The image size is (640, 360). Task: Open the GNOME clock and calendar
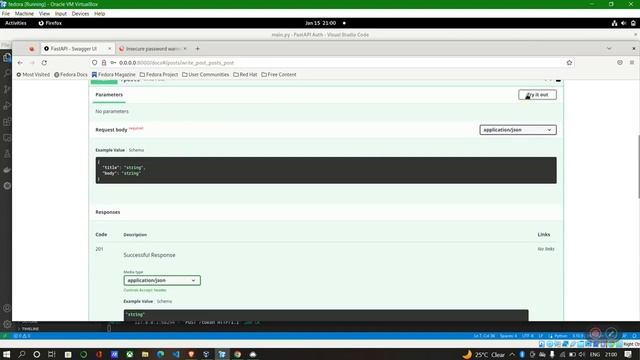tap(320, 23)
